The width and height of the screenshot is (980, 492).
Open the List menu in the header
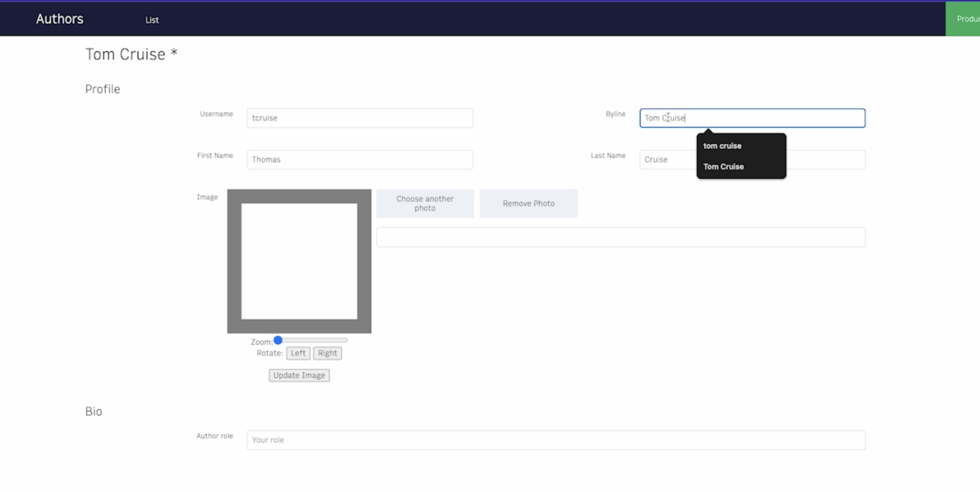pos(152,20)
